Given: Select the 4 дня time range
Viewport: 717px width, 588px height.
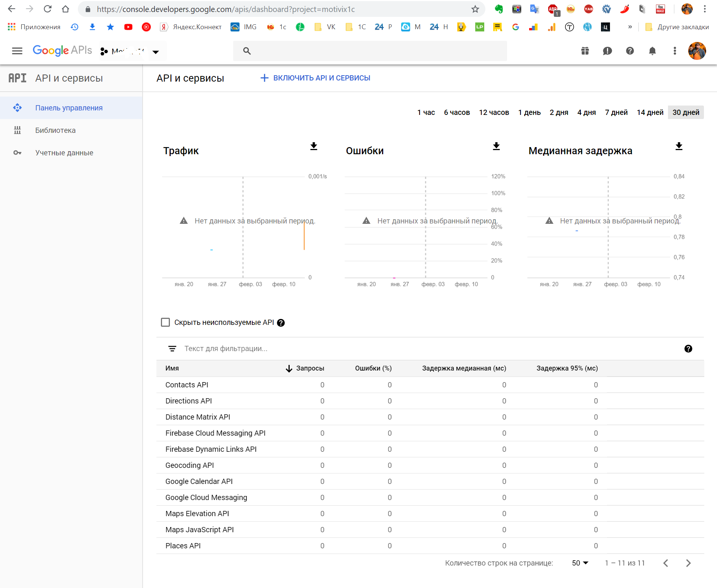Looking at the screenshot, I should tap(586, 112).
